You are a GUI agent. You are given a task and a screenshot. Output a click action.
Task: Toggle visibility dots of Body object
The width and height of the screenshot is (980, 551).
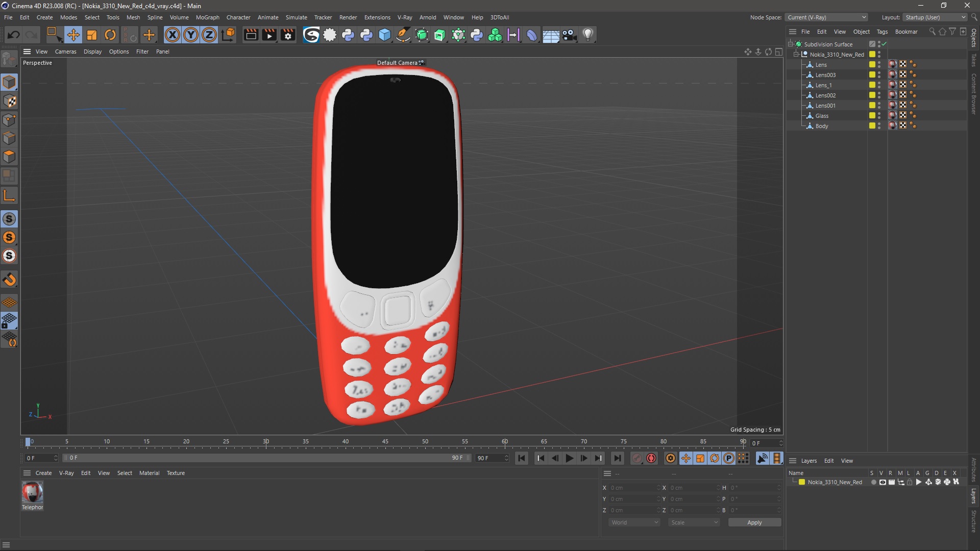879,126
